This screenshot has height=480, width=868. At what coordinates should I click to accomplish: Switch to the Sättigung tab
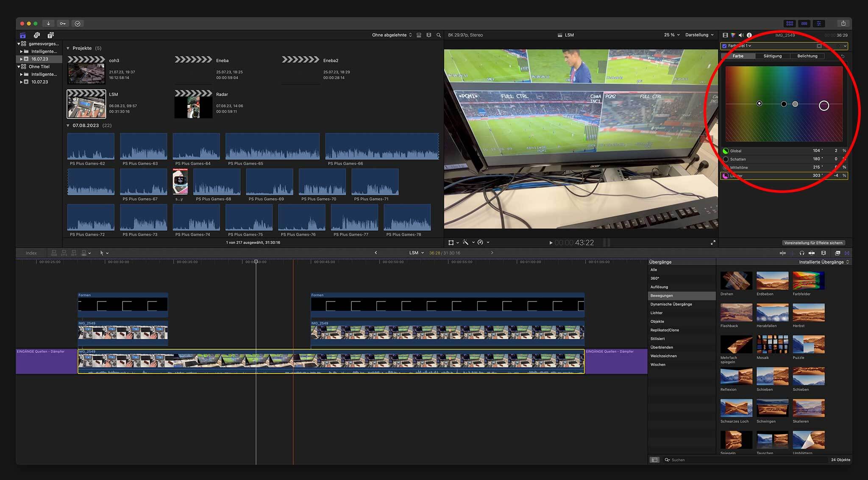coord(772,56)
